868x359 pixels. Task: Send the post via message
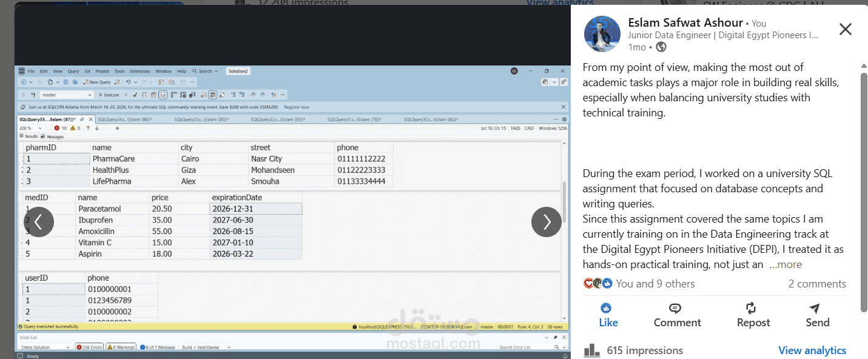[817, 315]
